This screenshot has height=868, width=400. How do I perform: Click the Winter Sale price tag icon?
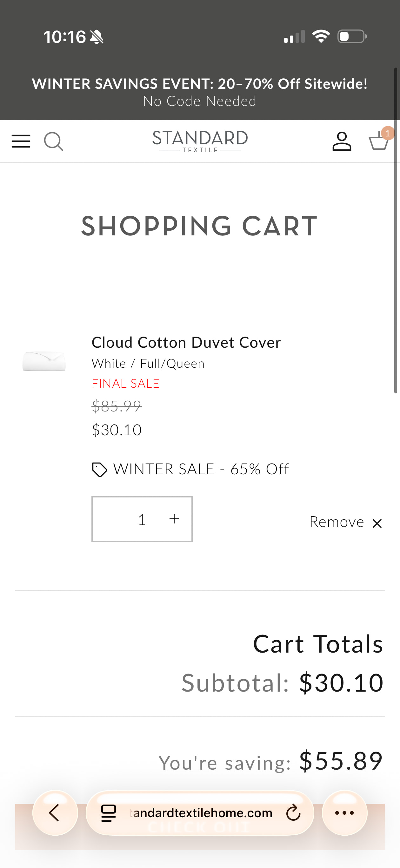[99, 470]
